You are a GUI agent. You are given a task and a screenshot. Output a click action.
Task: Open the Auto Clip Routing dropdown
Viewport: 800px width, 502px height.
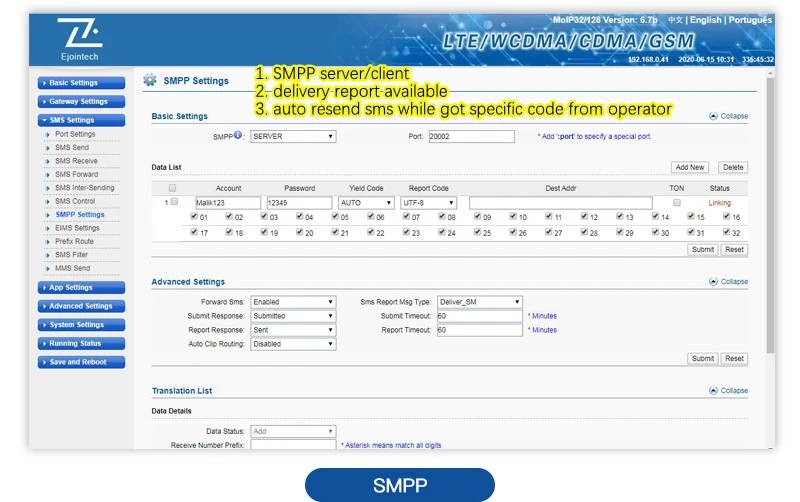(293, 344)
